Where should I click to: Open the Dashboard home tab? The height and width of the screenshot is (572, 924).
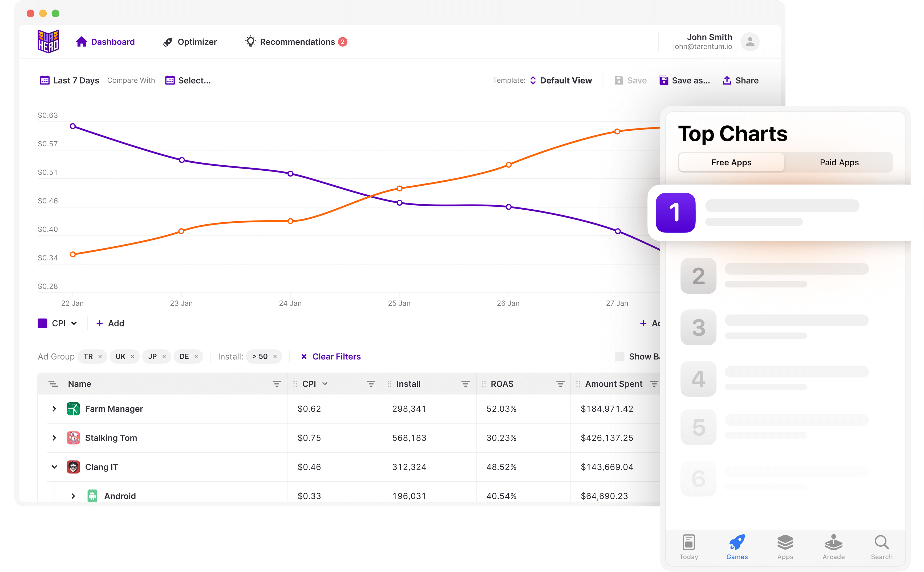pos(105,42)
